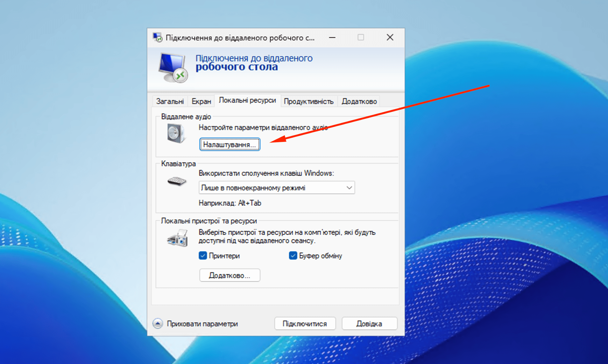Click the 'Віддалене аудіо' group label
This screenshot has width=608, height=364.
pos(186,117)
